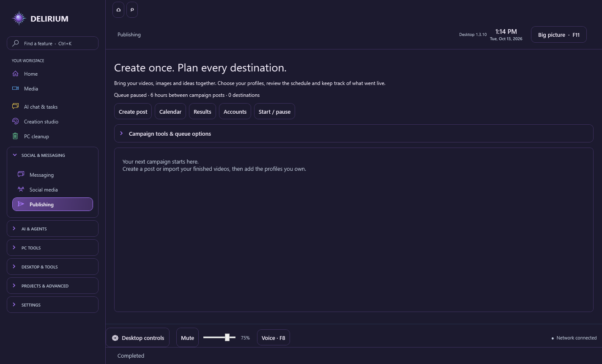Click the search icon in top toolbar
This screenshot has height=364, width=602.
132,10
